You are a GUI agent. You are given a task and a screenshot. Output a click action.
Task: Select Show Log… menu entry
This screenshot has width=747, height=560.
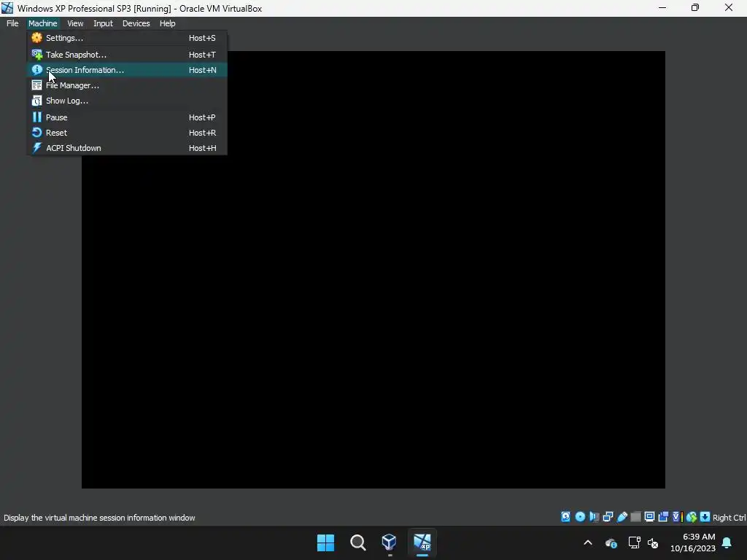127,101
